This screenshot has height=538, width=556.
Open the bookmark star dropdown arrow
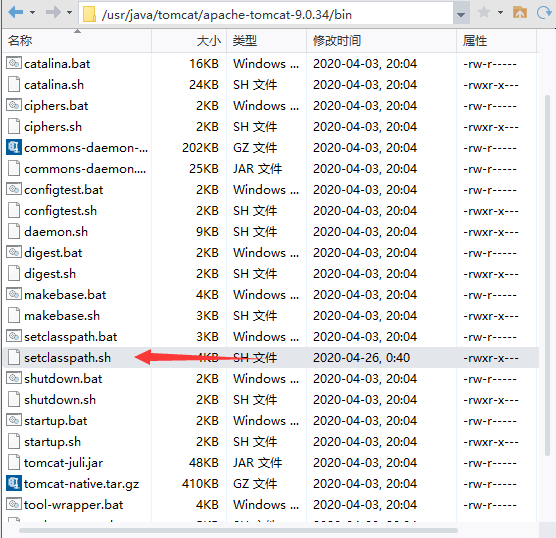pos(500,13)
